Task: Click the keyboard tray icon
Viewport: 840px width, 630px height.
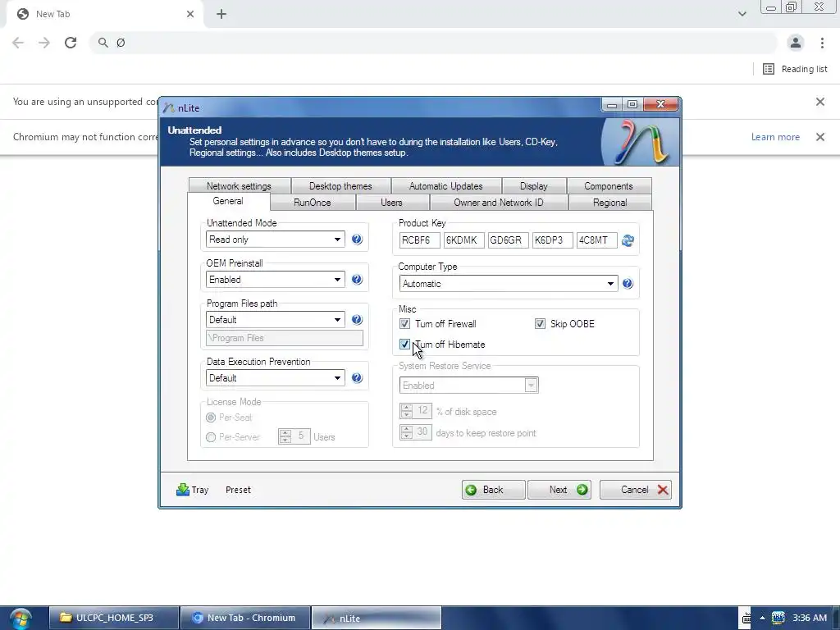Action: pos(746,619)
